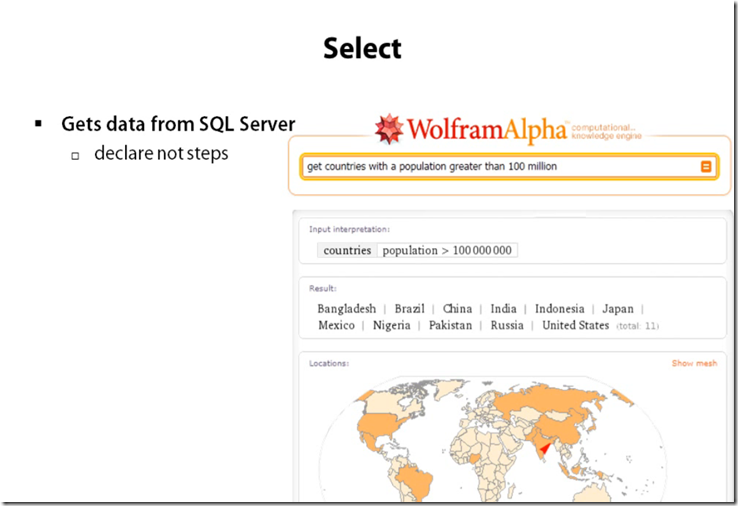738x506 pixels.
Task: Click the WolframAlpha wordmark text
Action: click(x=487, y=130)
